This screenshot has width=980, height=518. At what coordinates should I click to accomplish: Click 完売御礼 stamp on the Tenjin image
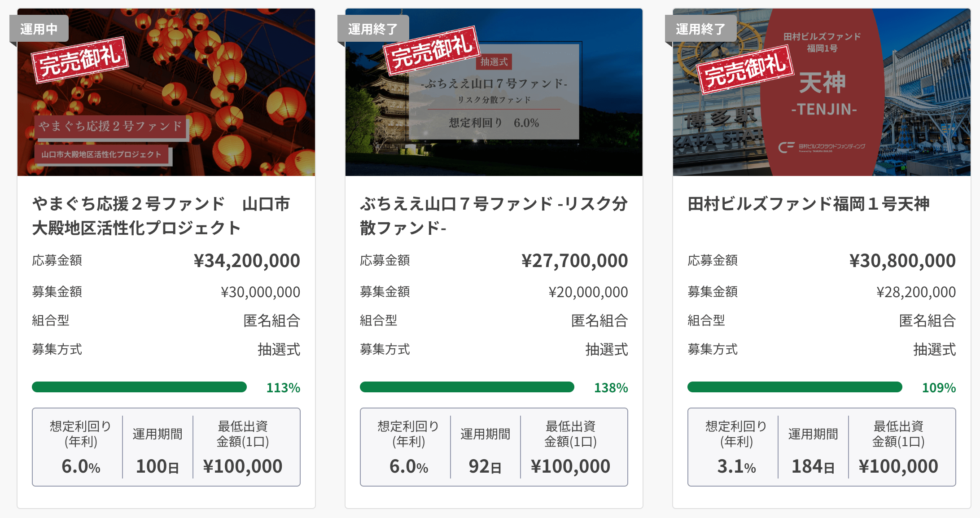(745, 69)
